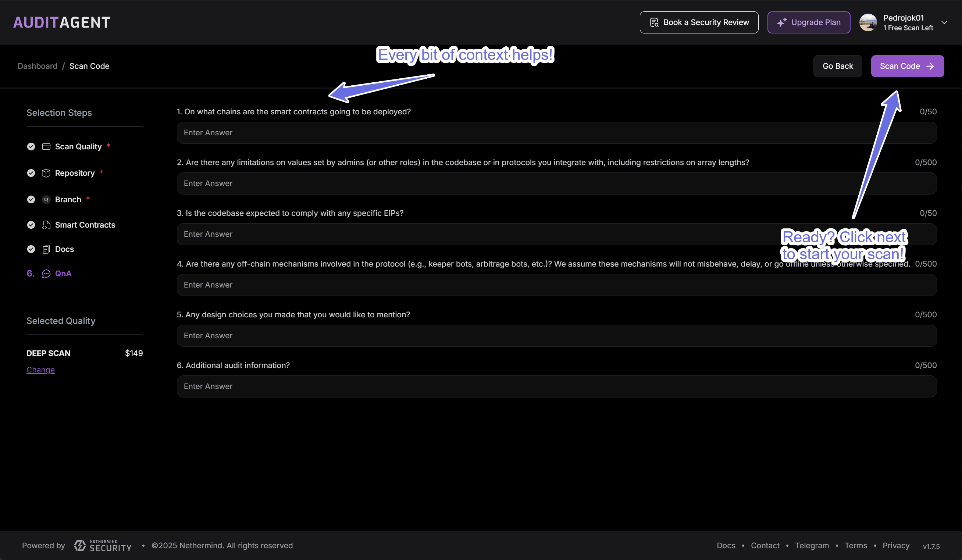Click the Smart Contracts file icon
This screenshot has height=560, width=962.
[46, 225]
